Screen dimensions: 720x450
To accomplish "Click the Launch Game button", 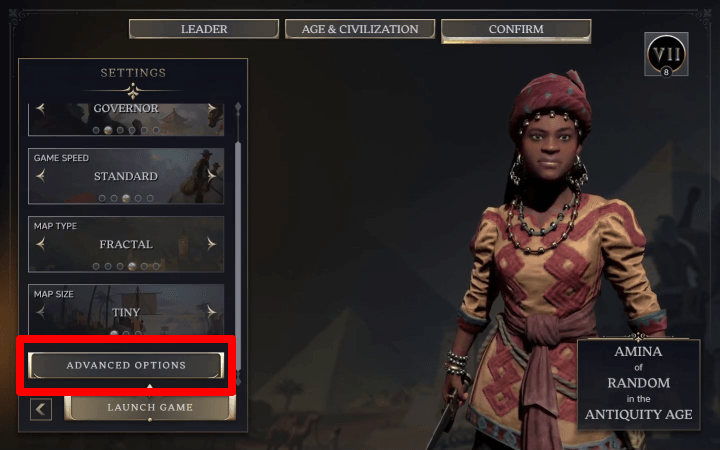I will pos(150,407).
